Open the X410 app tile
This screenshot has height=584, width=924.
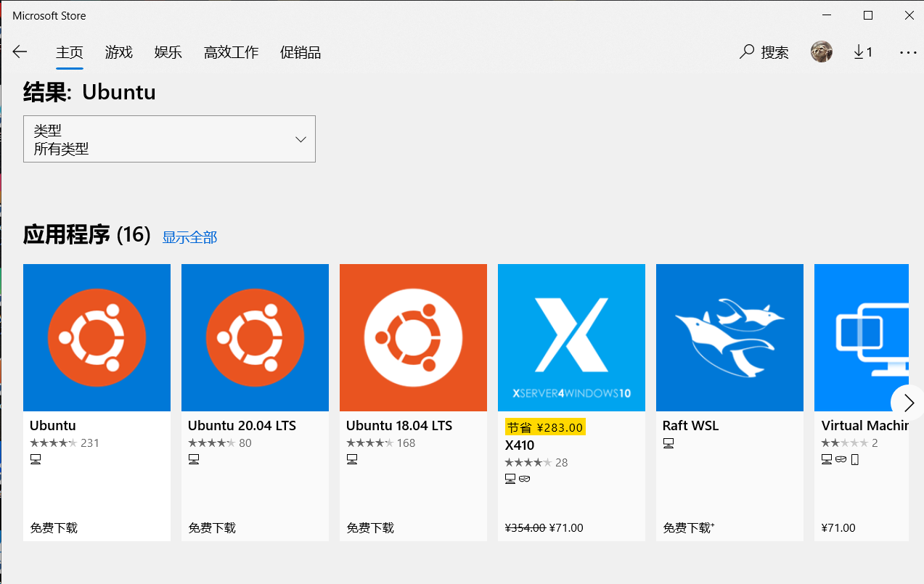pos(571,337)
